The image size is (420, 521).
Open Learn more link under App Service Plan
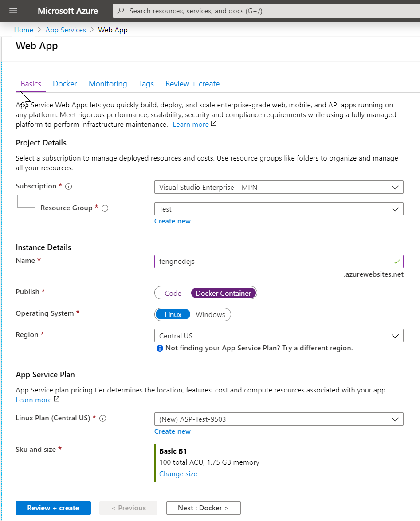[34, 400]
